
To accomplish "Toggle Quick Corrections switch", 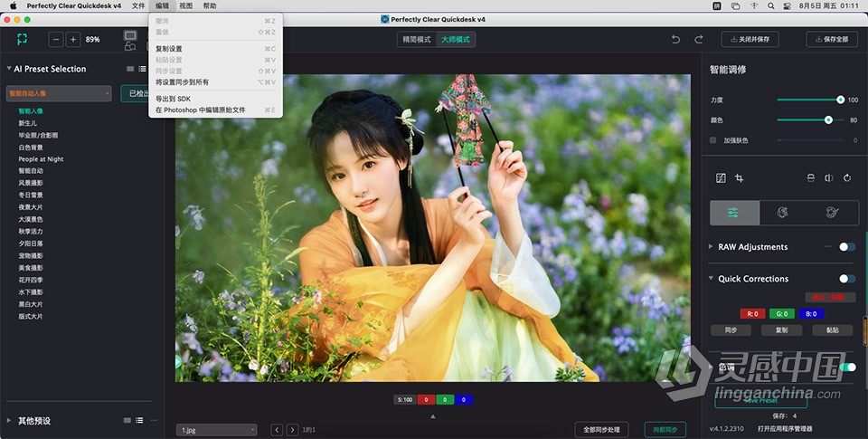I will click(x=847, y=278).
